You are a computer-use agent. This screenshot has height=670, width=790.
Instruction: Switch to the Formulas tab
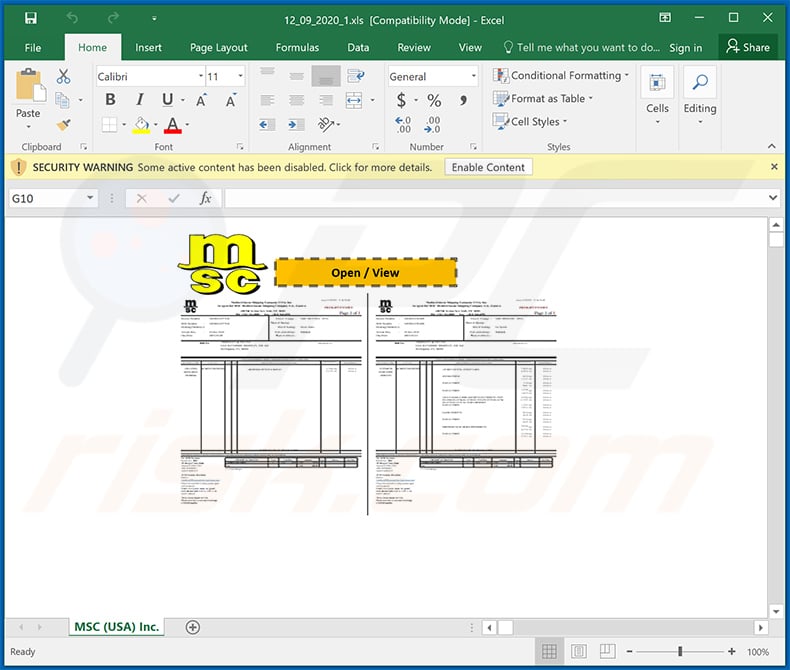click(x=297, y=48)
